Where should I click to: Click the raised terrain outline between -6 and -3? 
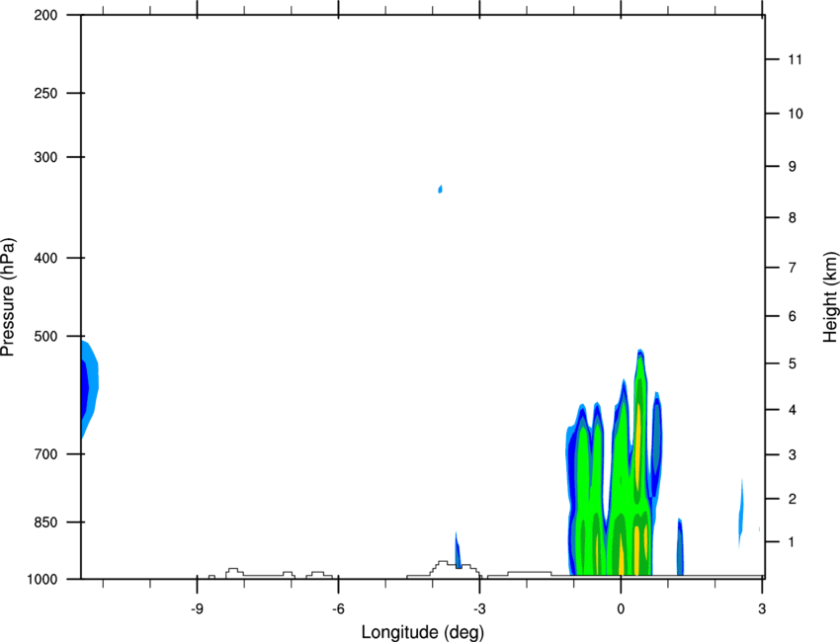pyautogui.click(x=444, y=569)
